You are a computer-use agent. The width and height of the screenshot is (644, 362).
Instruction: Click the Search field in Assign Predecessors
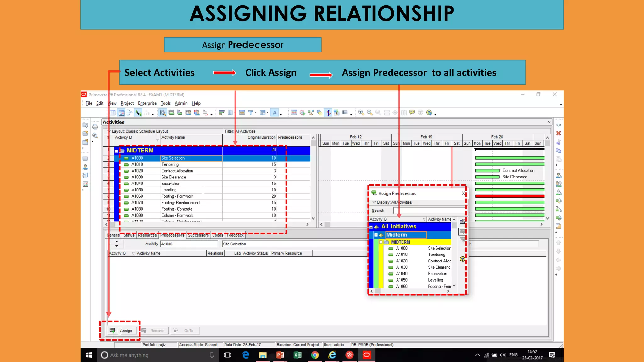click(428, 211)
